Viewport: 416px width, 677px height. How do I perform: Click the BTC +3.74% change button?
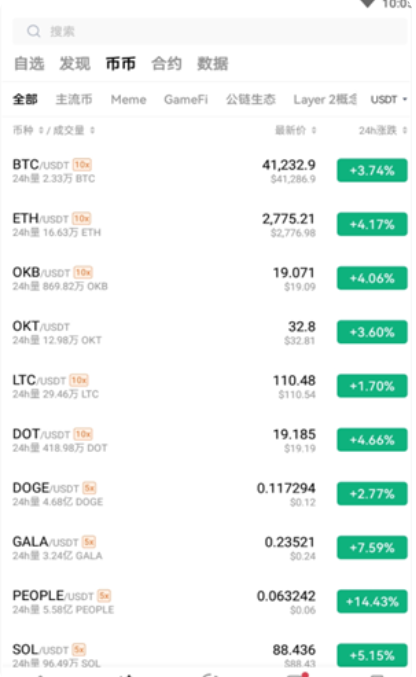372,171
